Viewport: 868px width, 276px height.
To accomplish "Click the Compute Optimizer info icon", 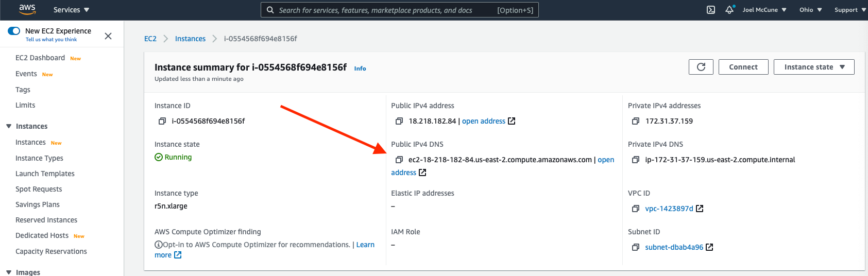I will (159, 245).
